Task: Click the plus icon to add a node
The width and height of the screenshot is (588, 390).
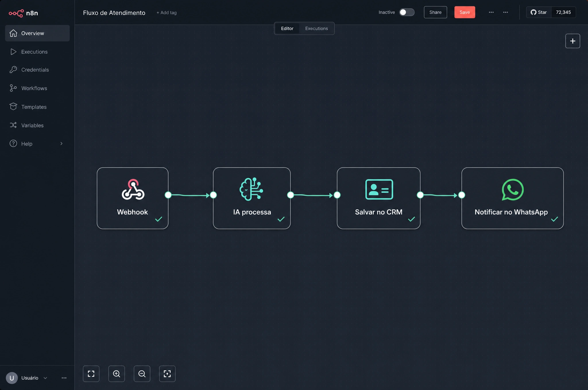Action: tap(572, 41)
